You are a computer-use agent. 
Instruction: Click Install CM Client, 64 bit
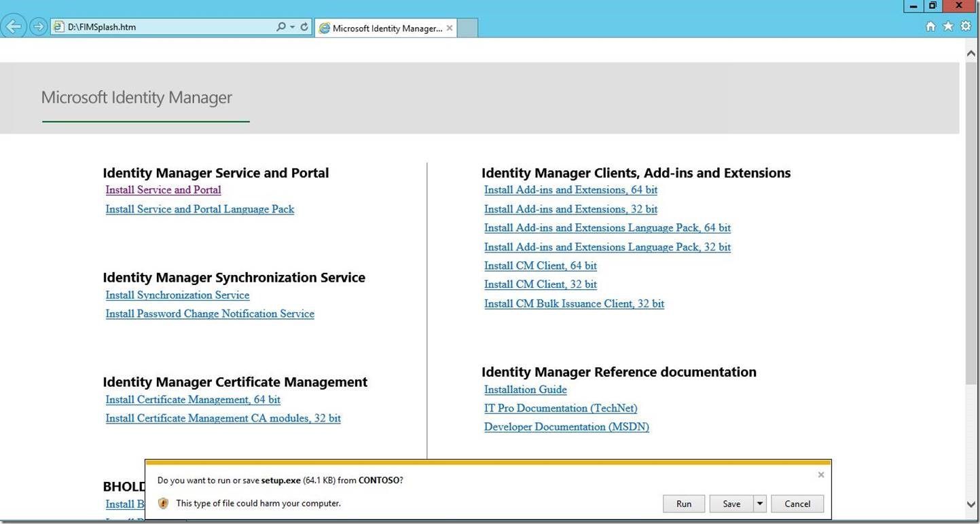[541, 265]
